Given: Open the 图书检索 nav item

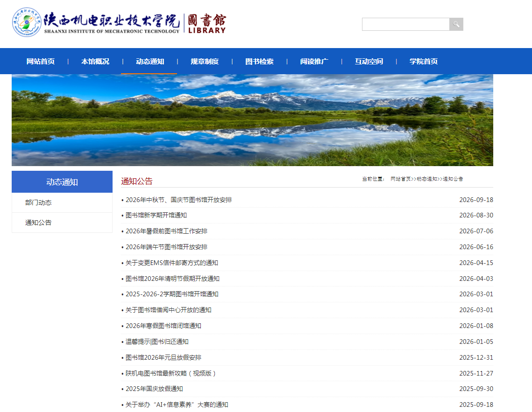Looking at the screenshot, I should pos(260,61).
